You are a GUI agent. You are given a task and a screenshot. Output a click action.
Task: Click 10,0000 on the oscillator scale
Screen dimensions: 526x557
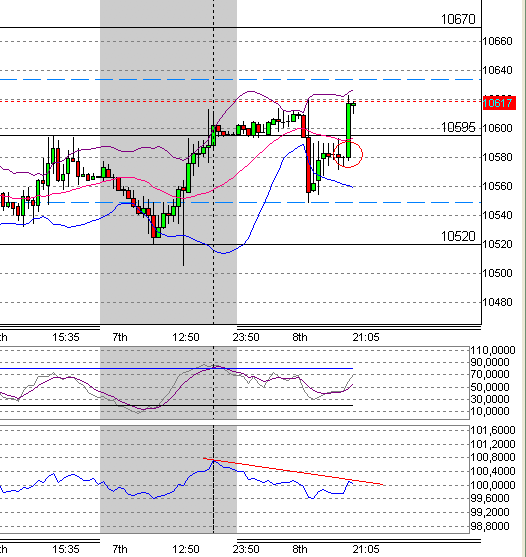point(490,411)
